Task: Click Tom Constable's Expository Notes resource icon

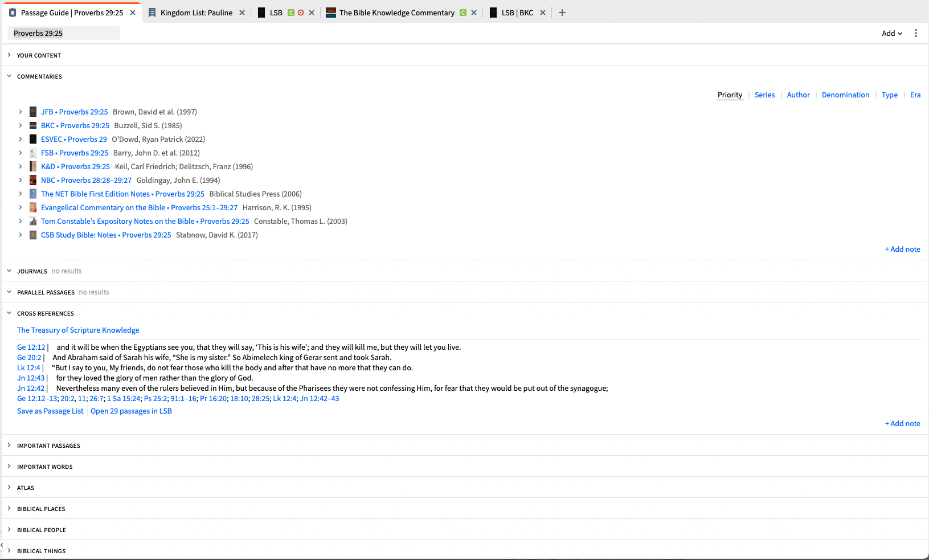Action: (x=32, y=221)
